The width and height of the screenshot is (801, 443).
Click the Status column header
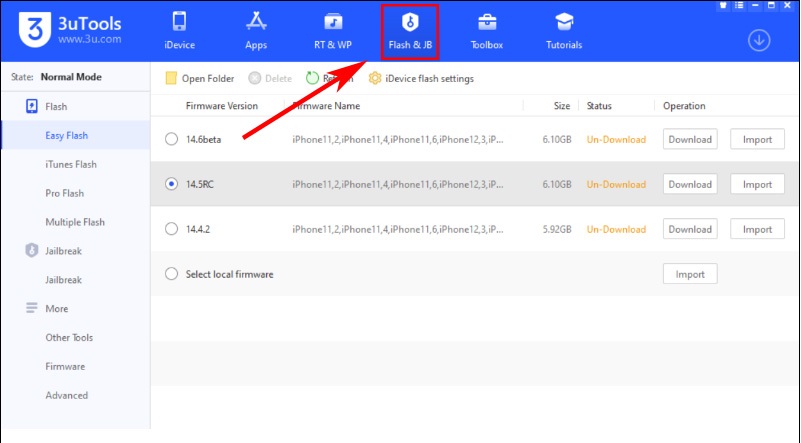click(x=599, y=106)
